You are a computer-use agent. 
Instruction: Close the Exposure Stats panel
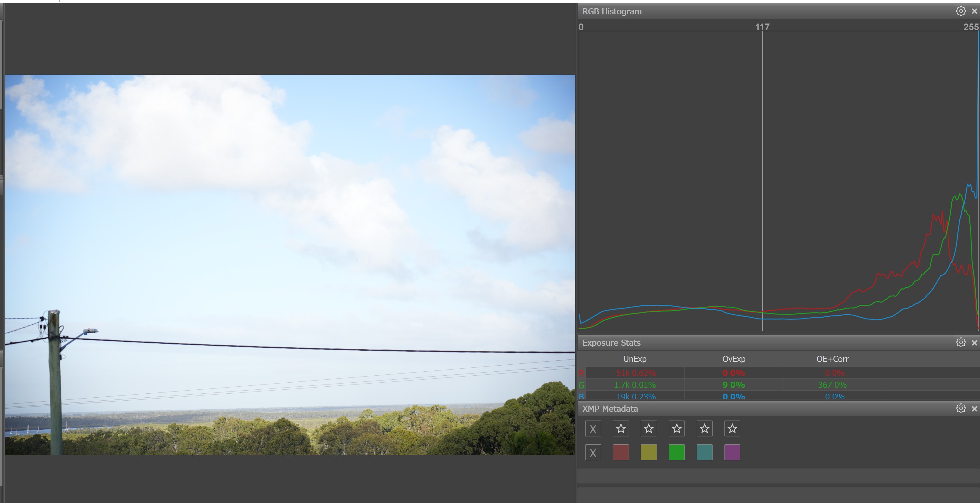974,343
